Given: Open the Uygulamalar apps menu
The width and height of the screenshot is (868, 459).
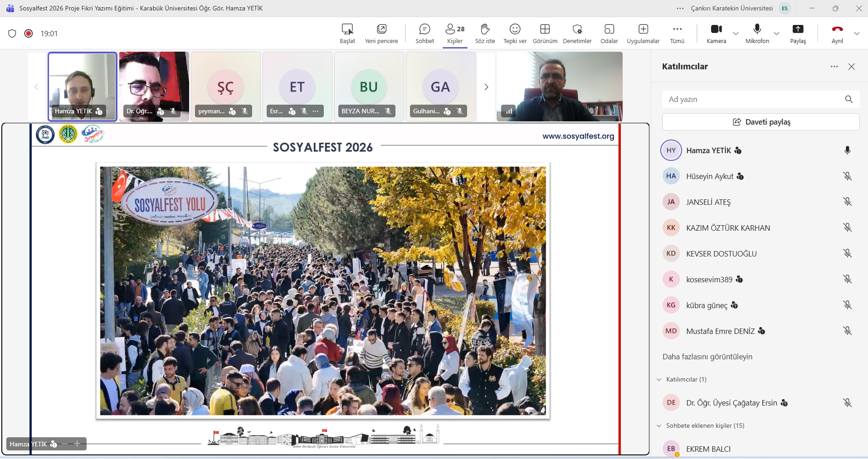Looking at the screenshot, I should [x=643, y=34].
